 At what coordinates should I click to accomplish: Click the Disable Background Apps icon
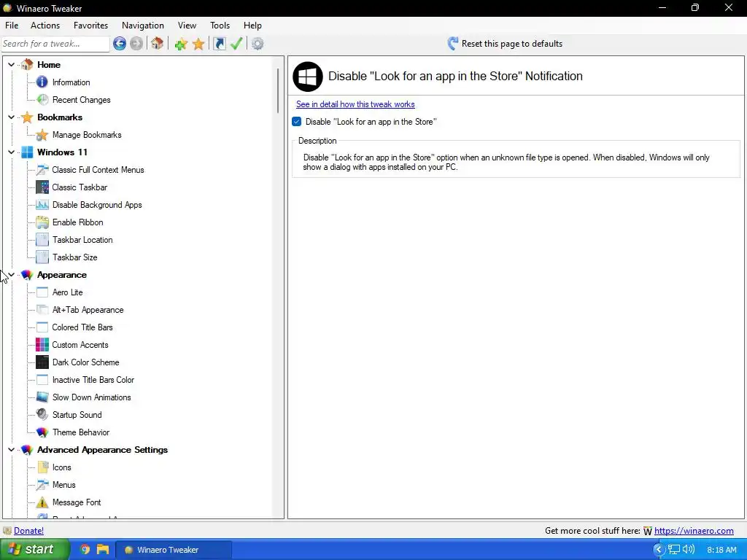pyautogui.click(x=42, y=205)
